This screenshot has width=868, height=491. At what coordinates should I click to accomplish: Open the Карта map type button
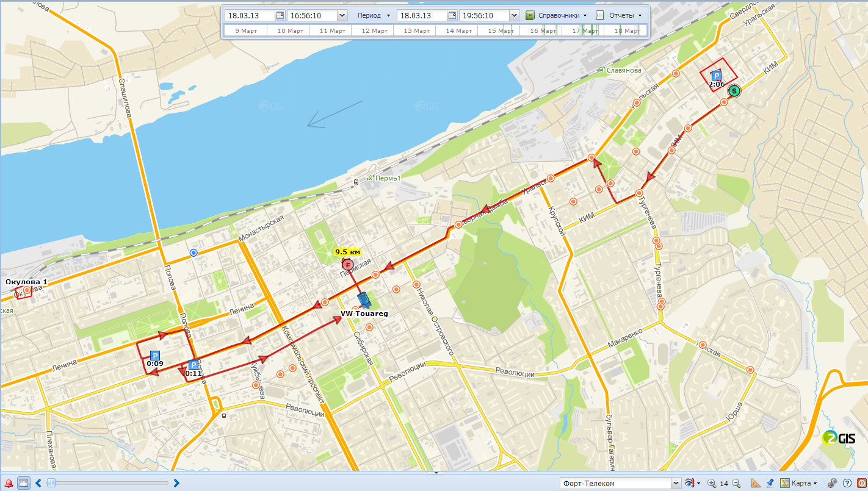point(798,483)
